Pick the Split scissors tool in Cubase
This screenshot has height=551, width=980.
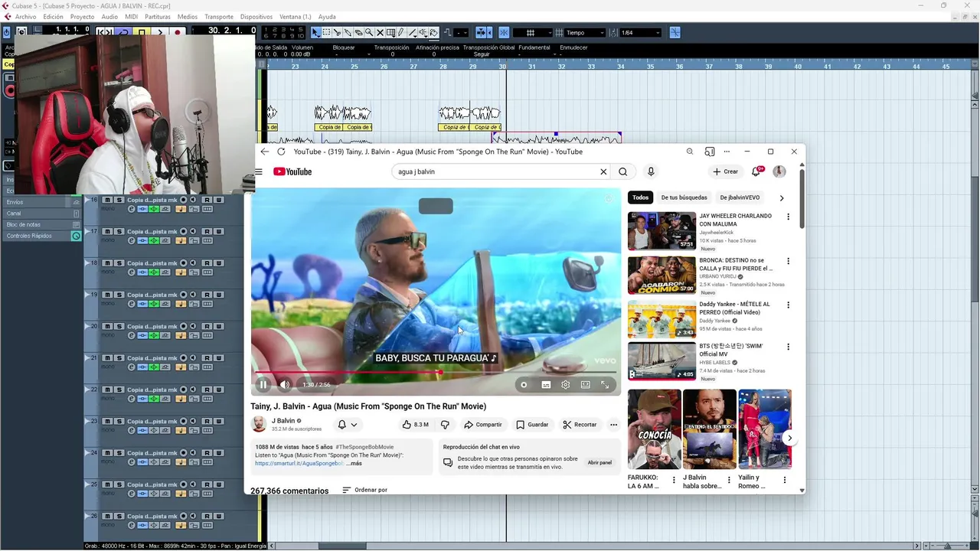point(337,33)
